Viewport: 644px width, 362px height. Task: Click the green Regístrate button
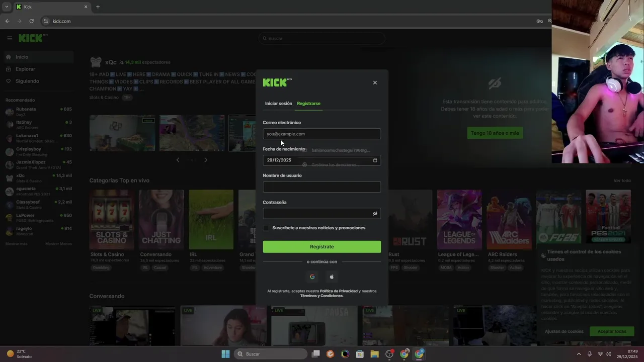(321, 247)
